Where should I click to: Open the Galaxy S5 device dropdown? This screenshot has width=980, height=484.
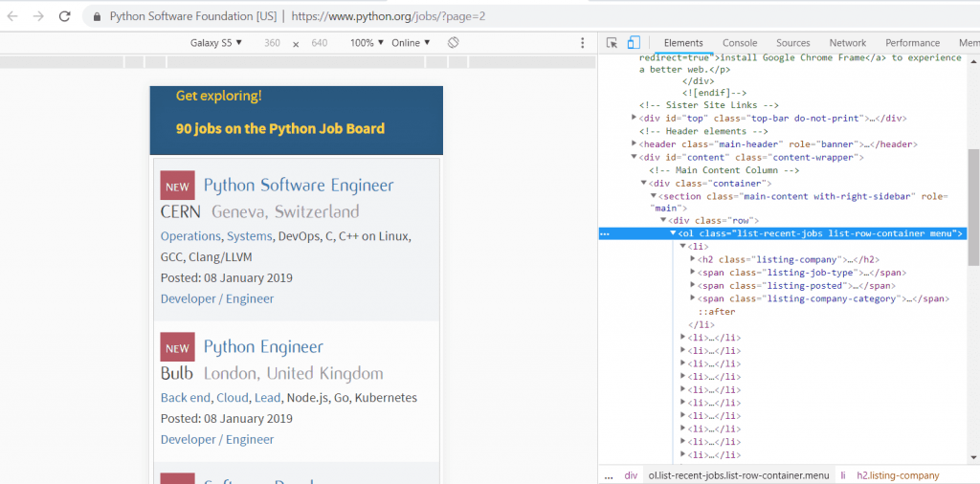(216, 43)
